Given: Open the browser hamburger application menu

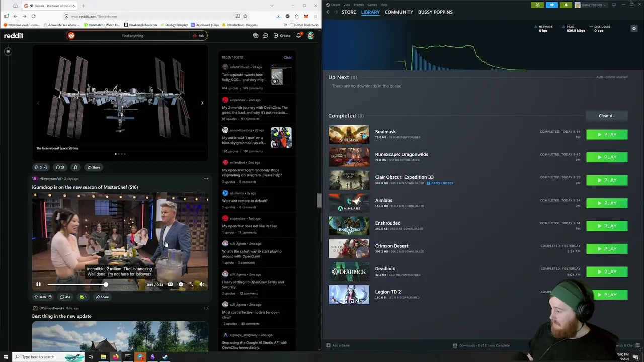Looking at the screenshot, I should click(315, 16).
